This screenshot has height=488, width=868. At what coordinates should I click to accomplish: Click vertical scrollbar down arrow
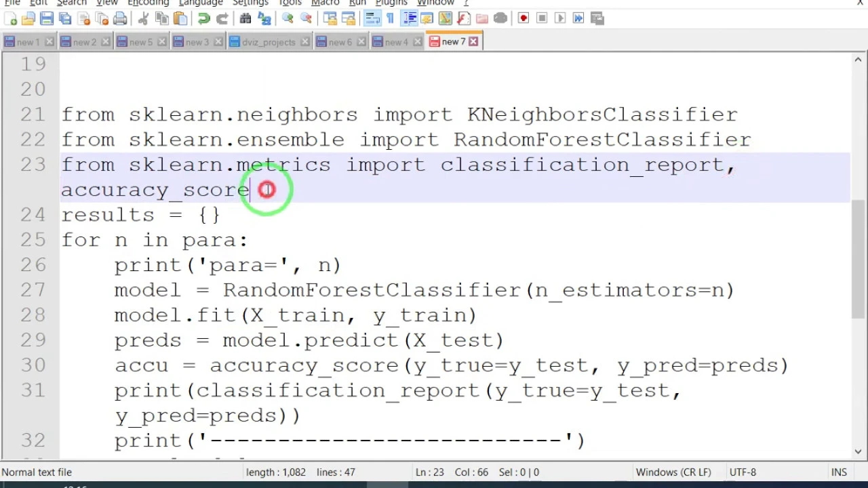point(858,451)
